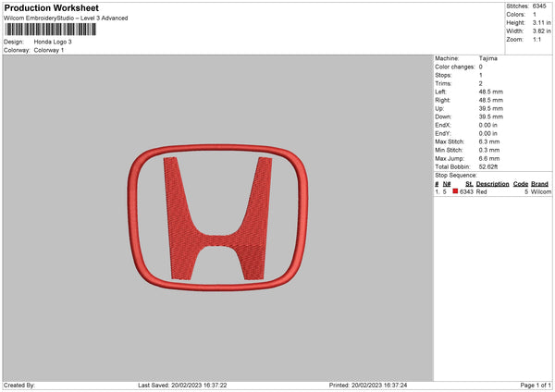Click the 'EndY:' label
The height and width of the screenshot is (392, 555).
coord(443,134)
